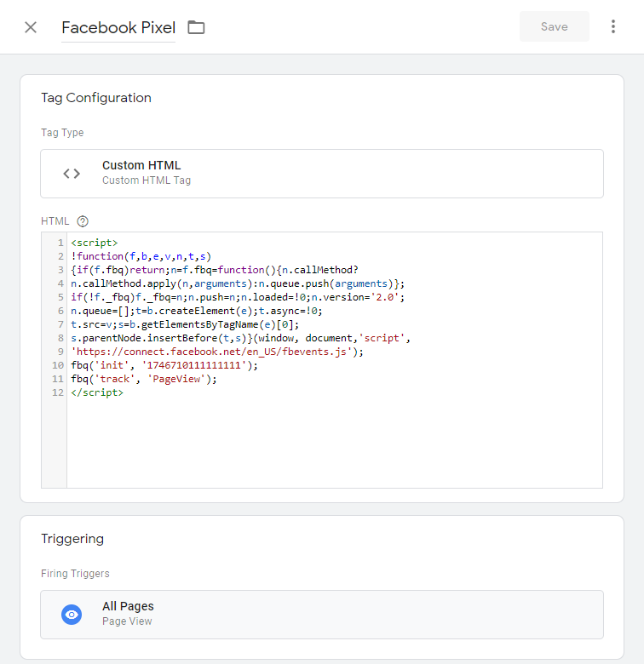The width and height of the screenshot is (644, 664).
Task: Click the folder icon beside tag name
Action: [x=196, y=27]
